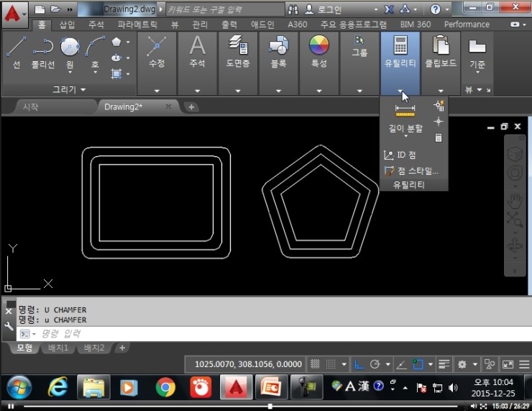
Task: Toggle grid display in status bar
Action: (315, 364)
